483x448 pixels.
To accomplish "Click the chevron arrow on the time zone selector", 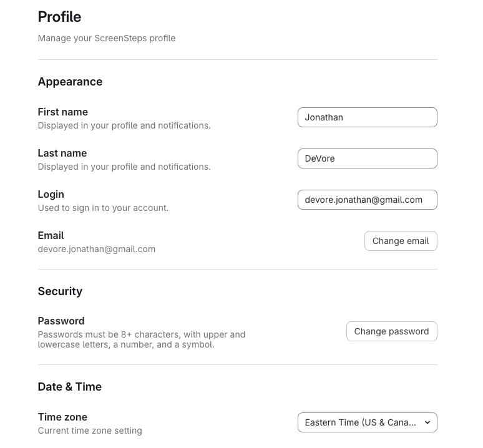I will coord(427,422).
